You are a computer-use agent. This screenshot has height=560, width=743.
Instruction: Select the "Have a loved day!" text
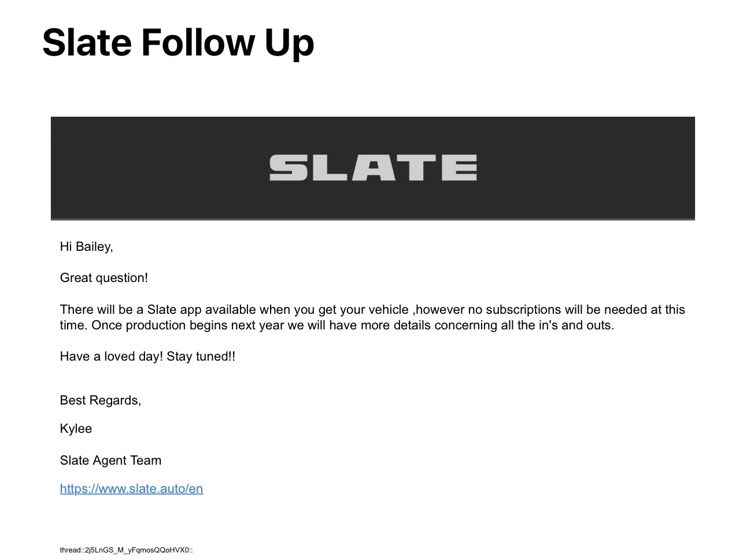112,357
